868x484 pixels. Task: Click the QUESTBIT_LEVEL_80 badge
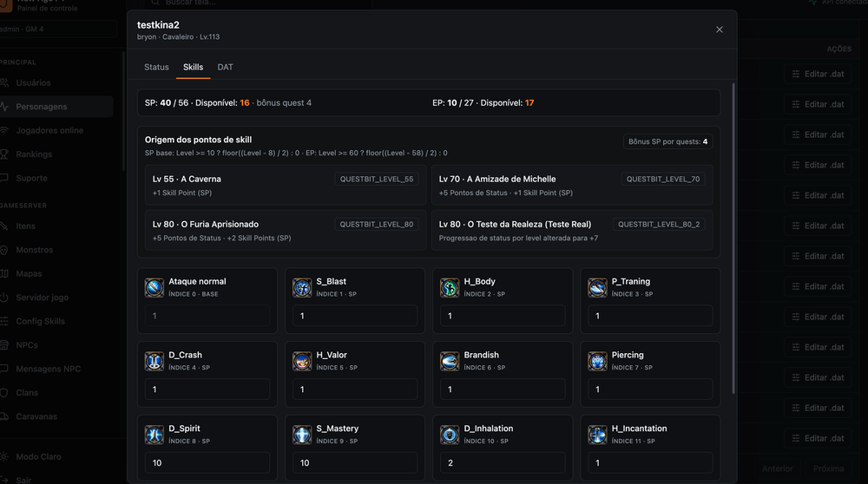(x=377, y=224)
